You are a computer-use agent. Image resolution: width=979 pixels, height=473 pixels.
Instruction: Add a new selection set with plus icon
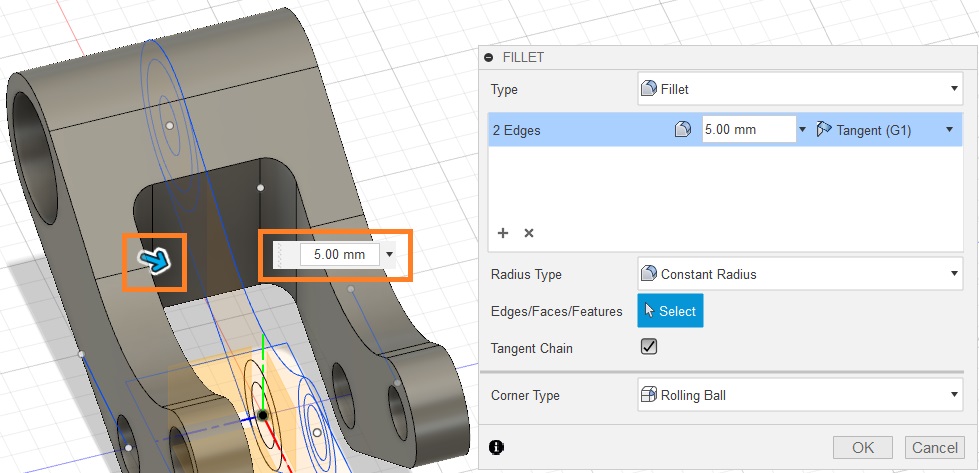[x=503, y=233]
